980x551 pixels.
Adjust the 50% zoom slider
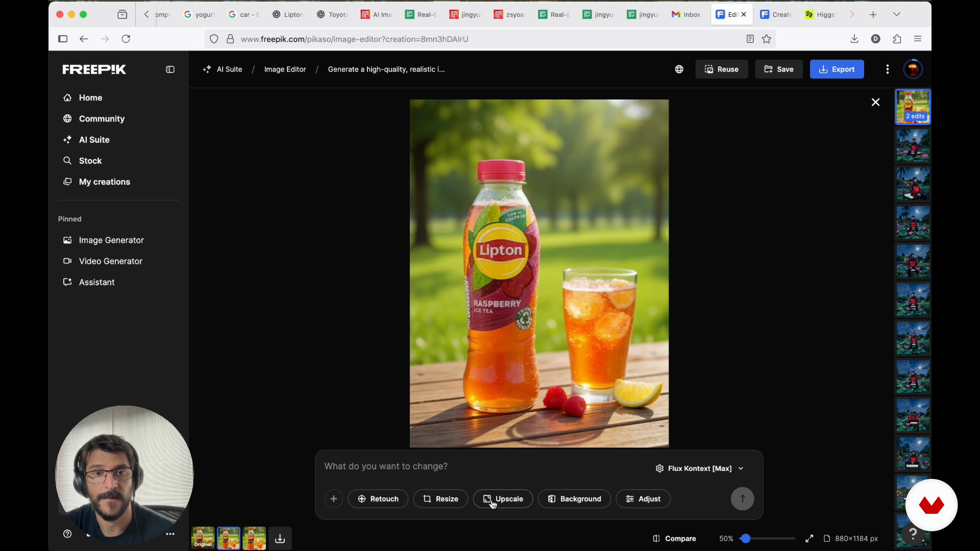[x=746, y=539]
